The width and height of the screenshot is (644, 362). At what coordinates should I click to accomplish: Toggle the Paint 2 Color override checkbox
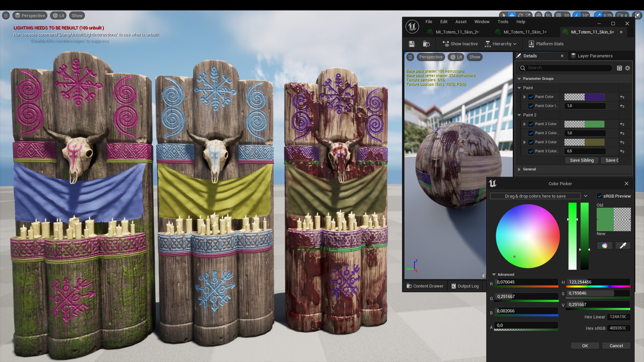531,124
